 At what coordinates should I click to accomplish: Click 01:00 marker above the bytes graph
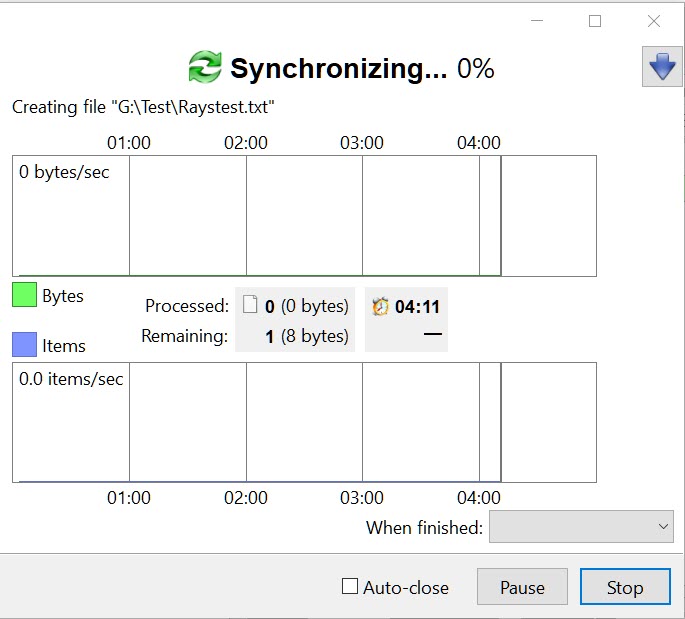[129, 143]
